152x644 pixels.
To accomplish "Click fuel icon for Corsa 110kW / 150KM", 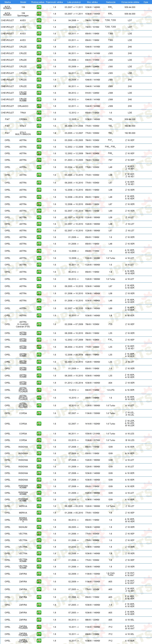I will point(39,413).
